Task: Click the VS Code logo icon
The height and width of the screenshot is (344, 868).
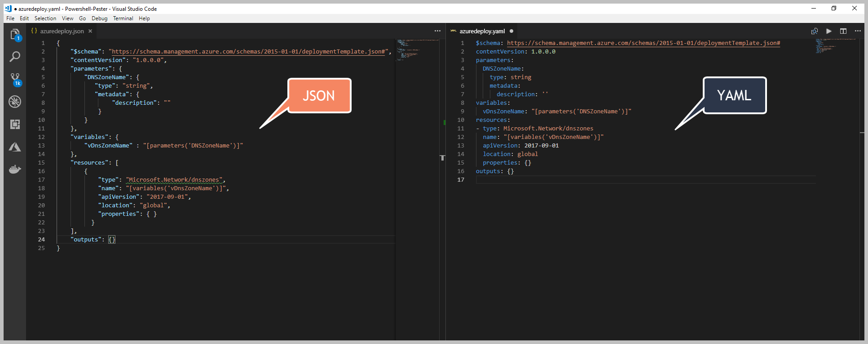Action: (x=8, y=9)
